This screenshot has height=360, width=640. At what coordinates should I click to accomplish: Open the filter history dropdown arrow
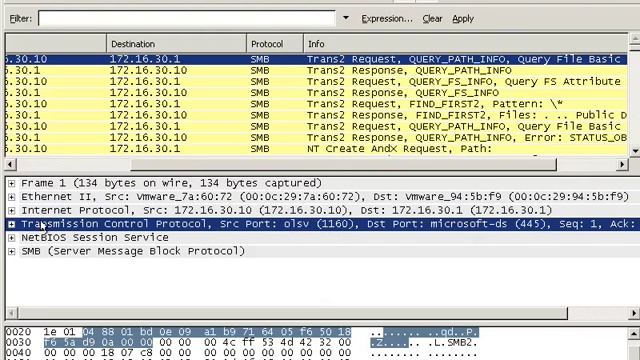point(346,18)
